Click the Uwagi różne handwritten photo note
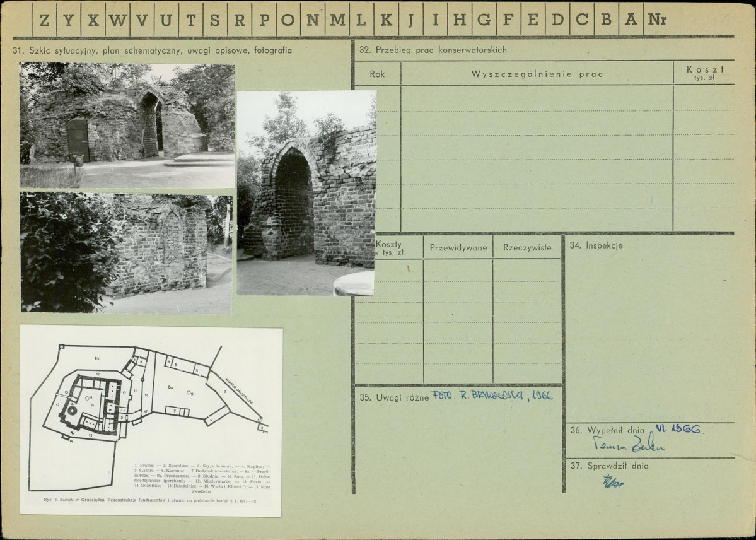Screen dimensions: 756x540 (x=491, y=396)
